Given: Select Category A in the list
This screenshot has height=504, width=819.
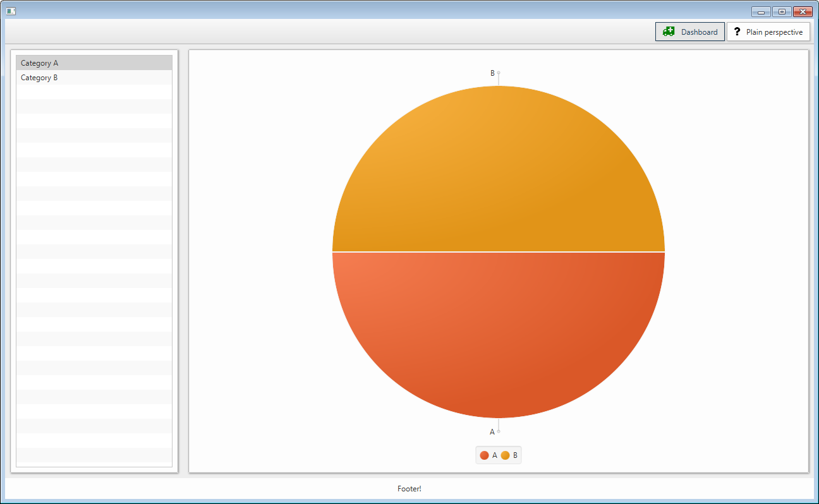Looking at the screenshot, I should 94,63.
